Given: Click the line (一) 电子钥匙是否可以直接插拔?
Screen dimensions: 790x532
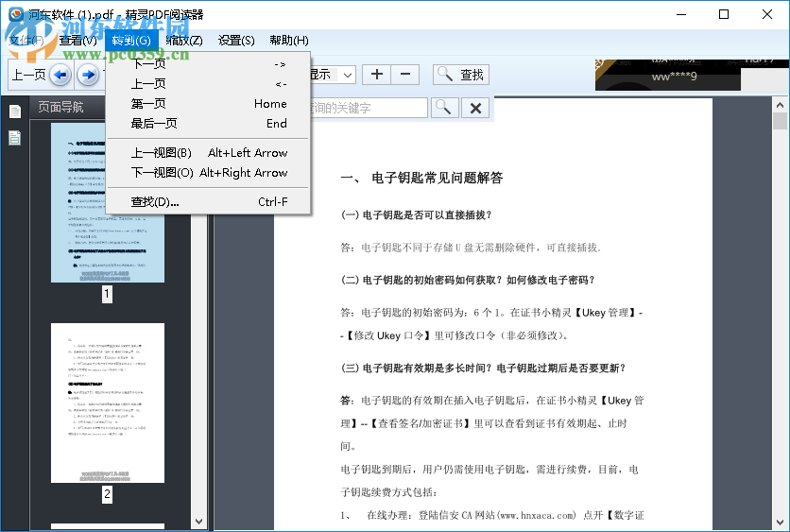Looking at the screenshot, I should pos(416,215).
